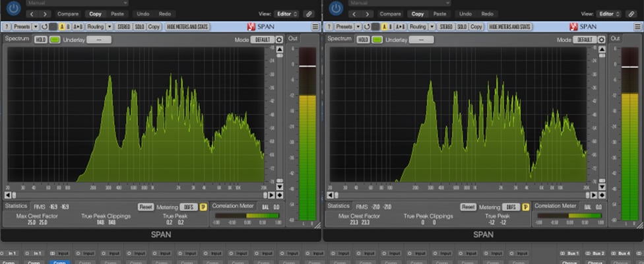Open help question mark in left SPAN
This screenshot has width=644, height=264.
click(7, 26)
